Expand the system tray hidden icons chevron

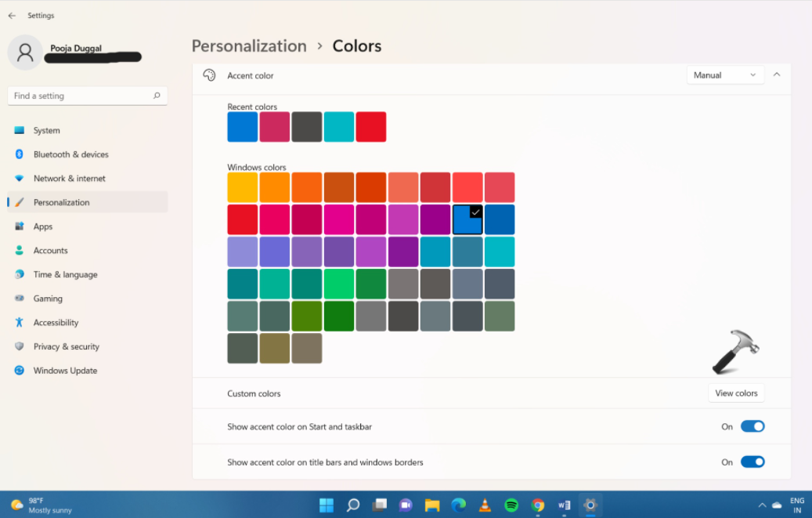click(x=762, y=505)
